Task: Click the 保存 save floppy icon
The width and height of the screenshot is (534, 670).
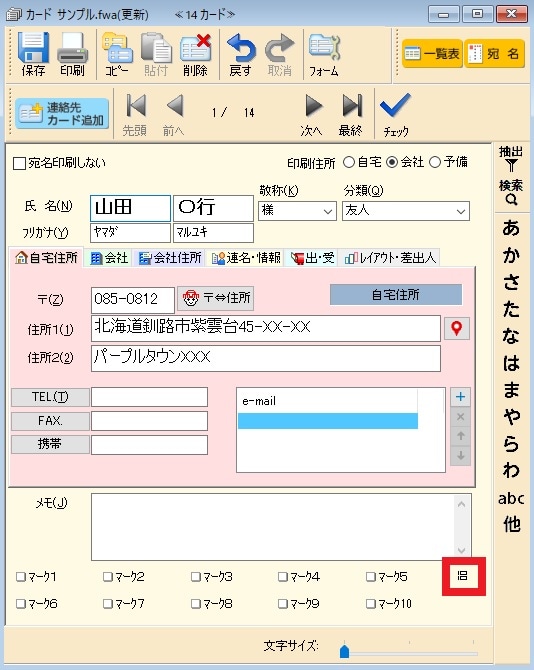Action: pyautogui.click(x=33, y=47)
